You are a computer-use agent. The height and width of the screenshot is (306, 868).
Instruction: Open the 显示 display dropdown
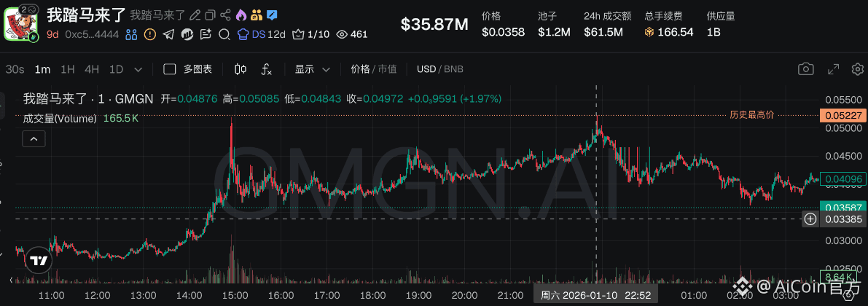pyautogui.click(x=313, y=69)
